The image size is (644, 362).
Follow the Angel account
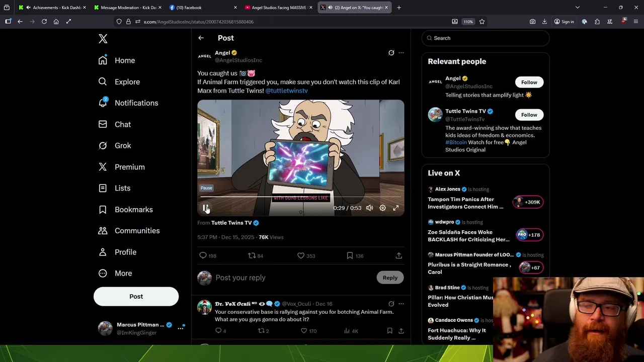(x=529, y=82)
